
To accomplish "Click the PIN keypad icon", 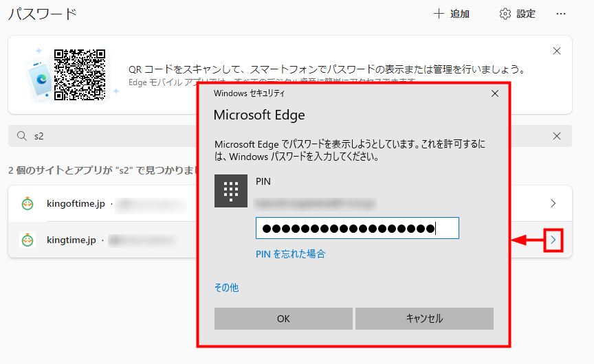I will (231, 191).
